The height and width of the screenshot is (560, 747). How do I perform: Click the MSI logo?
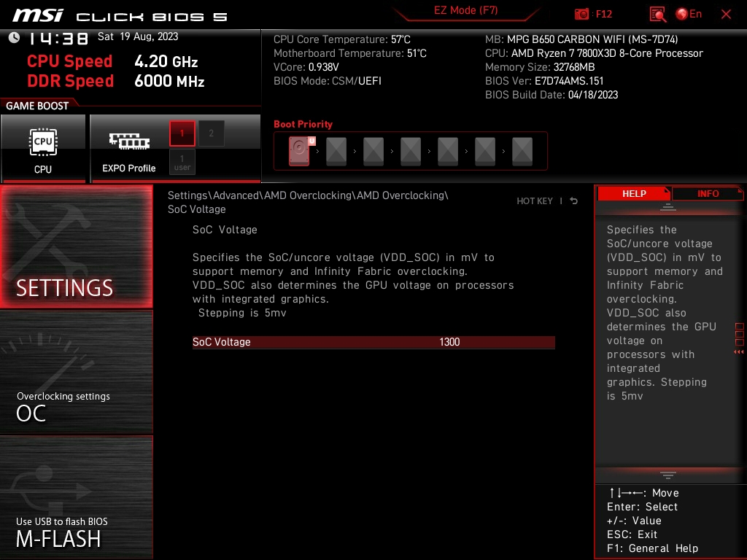[x=38, y=15]
